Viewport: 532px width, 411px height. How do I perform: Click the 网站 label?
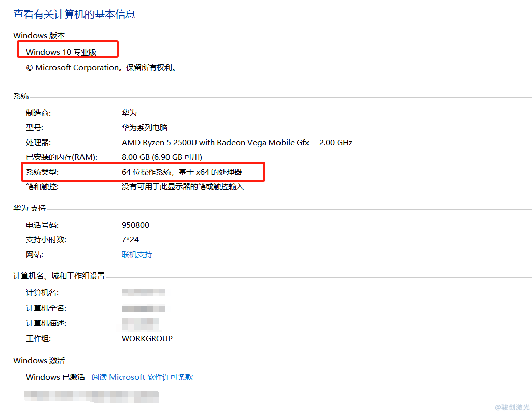35,254
